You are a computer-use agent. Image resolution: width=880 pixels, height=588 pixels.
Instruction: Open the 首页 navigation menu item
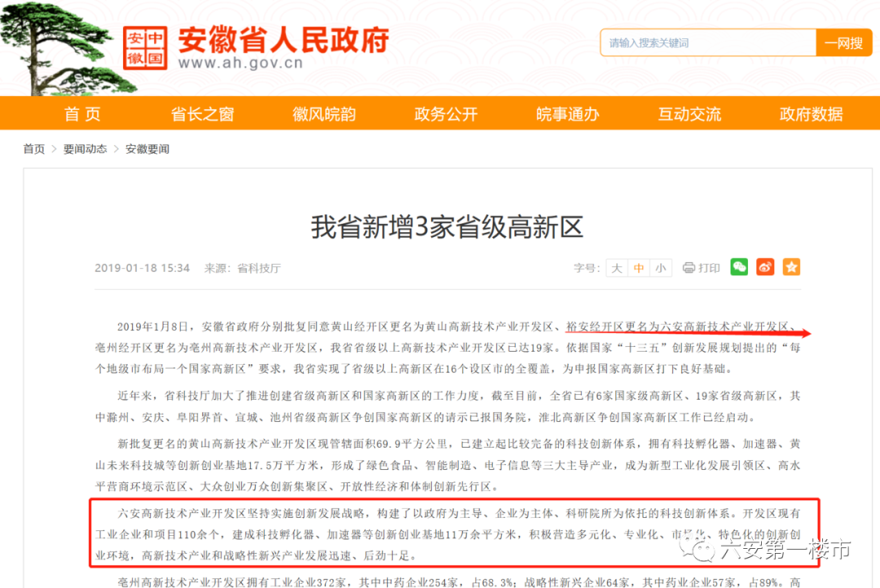coord(82,114)
